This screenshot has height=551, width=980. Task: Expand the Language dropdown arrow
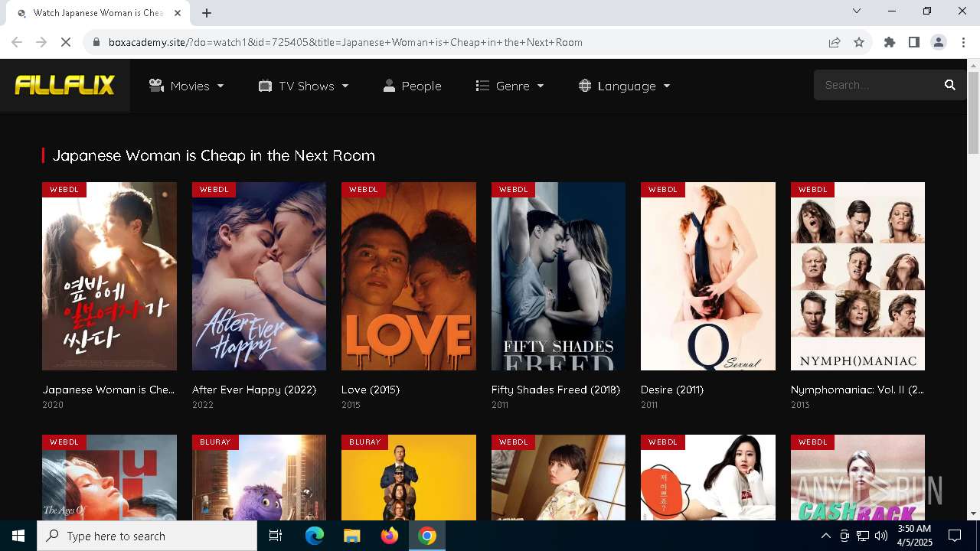667,86
